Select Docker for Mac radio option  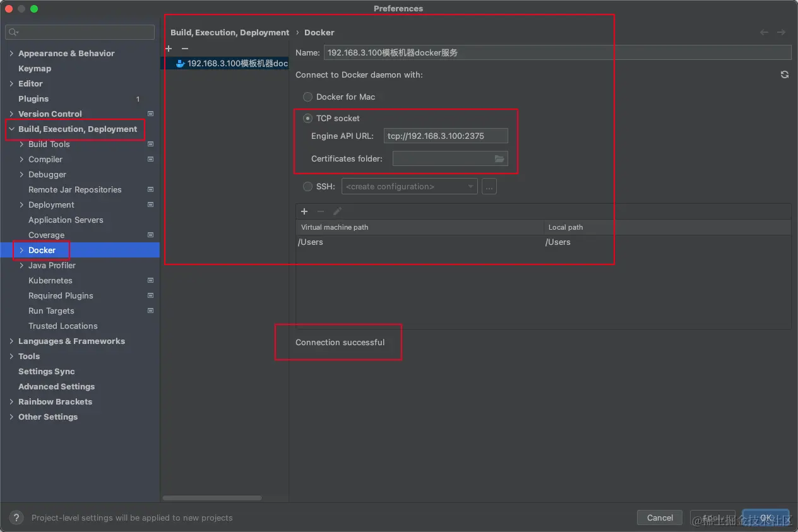point(307,97)
